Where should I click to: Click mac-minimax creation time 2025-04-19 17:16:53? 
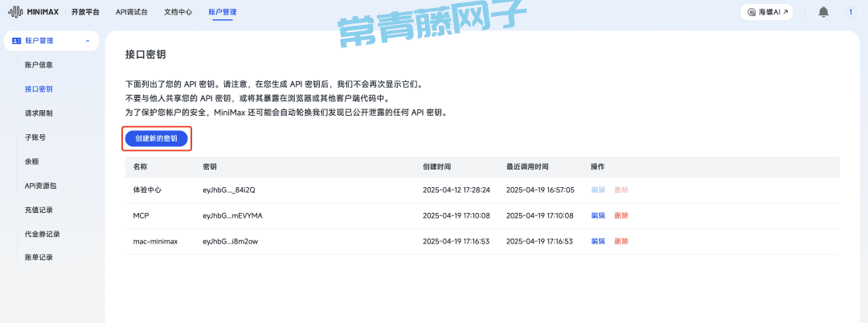[457, 241]
